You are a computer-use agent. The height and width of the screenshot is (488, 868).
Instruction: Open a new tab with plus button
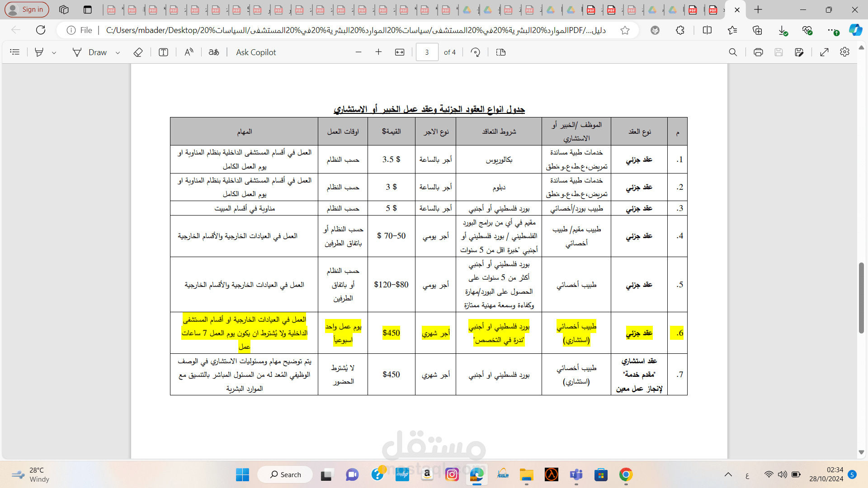click(x=758, y=9)
